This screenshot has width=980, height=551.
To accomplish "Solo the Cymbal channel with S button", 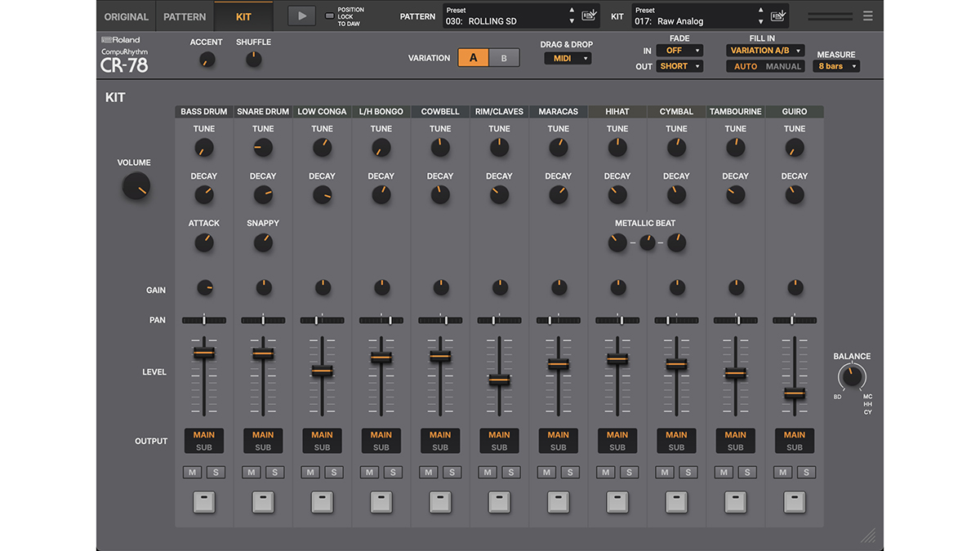I will coord(688,472).
